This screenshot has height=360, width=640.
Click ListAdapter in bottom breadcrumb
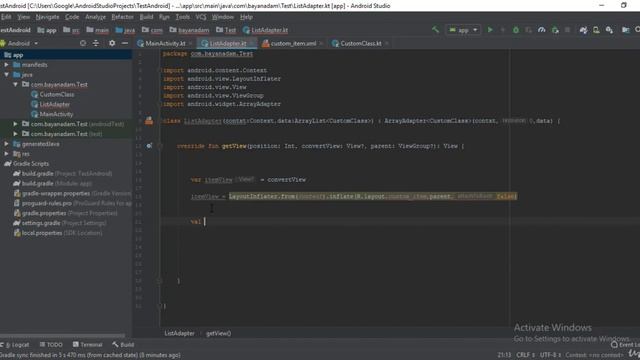179,333
